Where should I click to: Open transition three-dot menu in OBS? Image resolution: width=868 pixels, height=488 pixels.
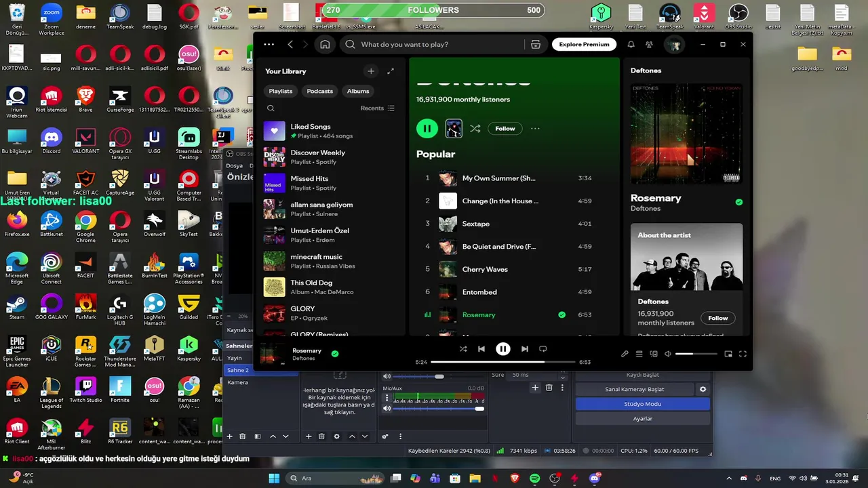click(x=563, y=388)
